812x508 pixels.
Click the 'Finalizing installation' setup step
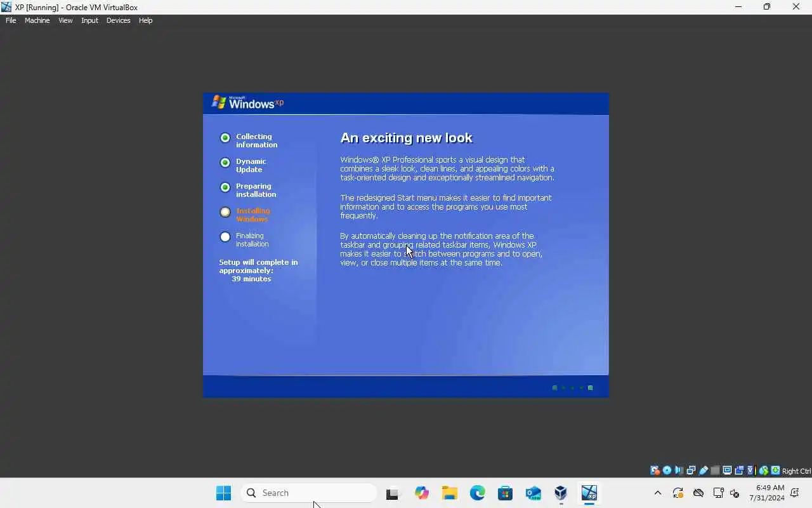[244, 239]
